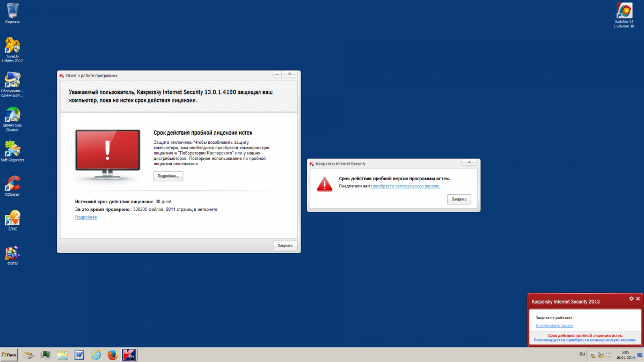Viewport: 644px width, 362px height.
Task: Click the computer monitor taskbar icon
Action: (45, 355)
